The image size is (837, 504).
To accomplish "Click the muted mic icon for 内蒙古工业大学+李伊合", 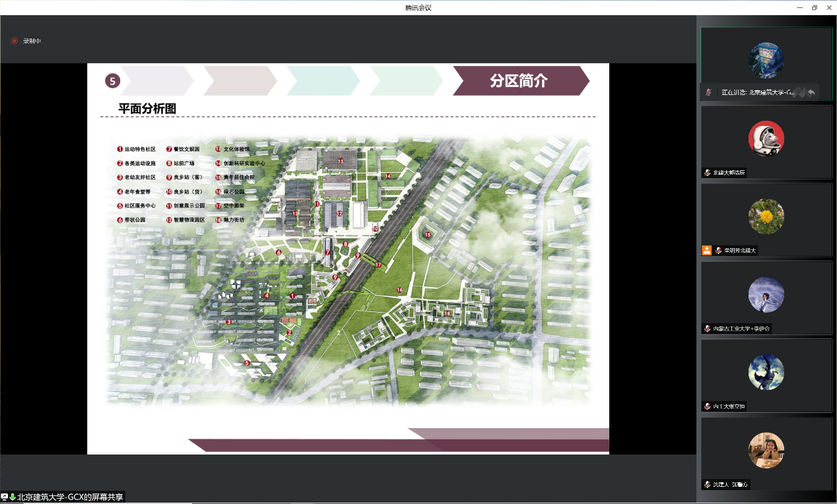I will pyautogui.click(x=708, y=329).
